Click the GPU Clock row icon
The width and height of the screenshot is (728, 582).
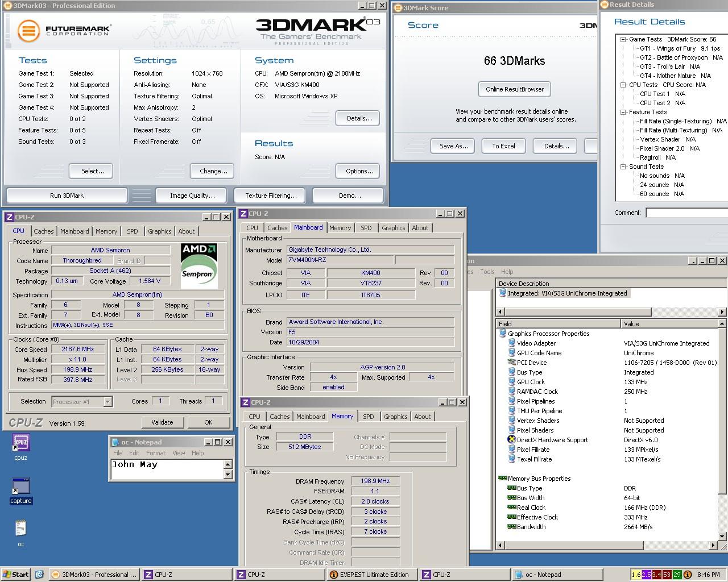(x=511, y=382)
